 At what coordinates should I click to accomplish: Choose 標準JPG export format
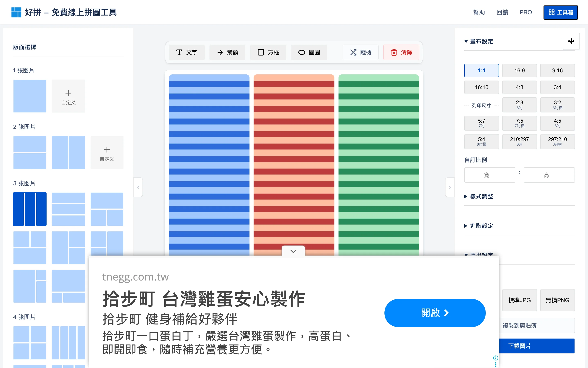pyautogui.click(x=519, y=300)
